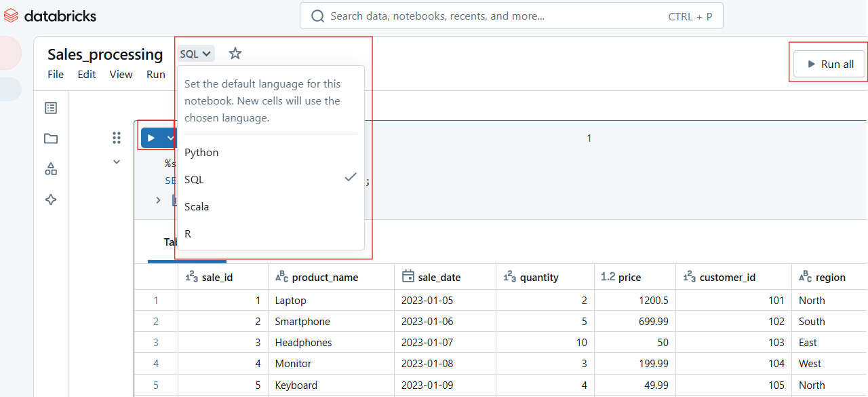Click the product_name string type icon
This screenshot has width=868, height=397.
pos(282,277)
